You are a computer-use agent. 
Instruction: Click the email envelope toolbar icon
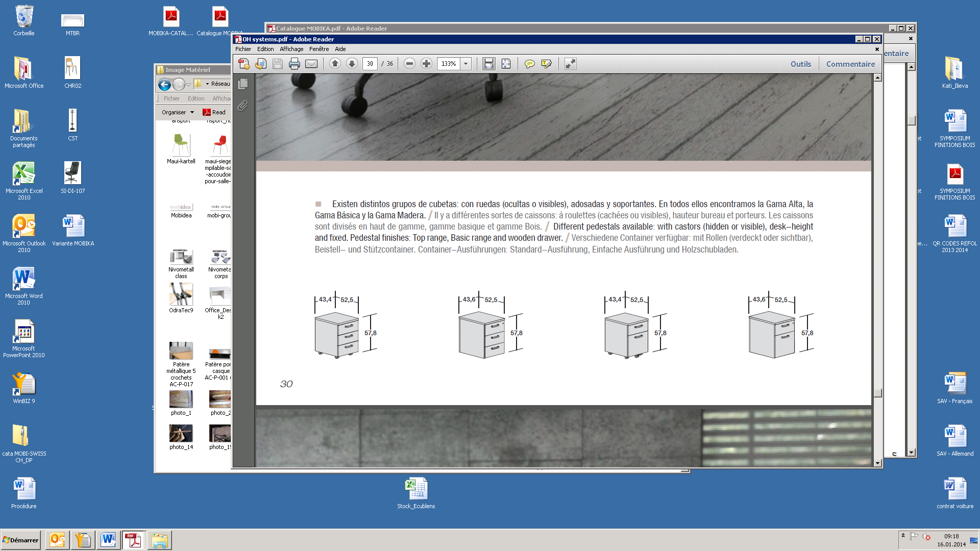[311, 64]
